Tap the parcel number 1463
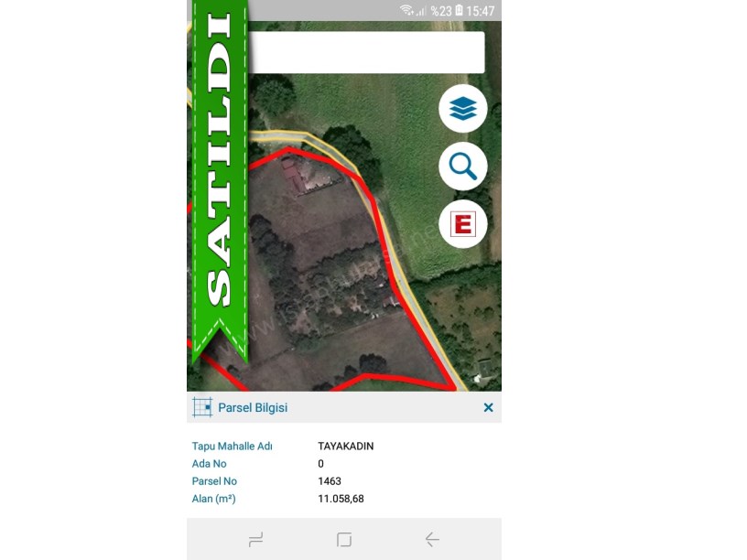This screenshot has width=747, height=560. tap(330, 481)
